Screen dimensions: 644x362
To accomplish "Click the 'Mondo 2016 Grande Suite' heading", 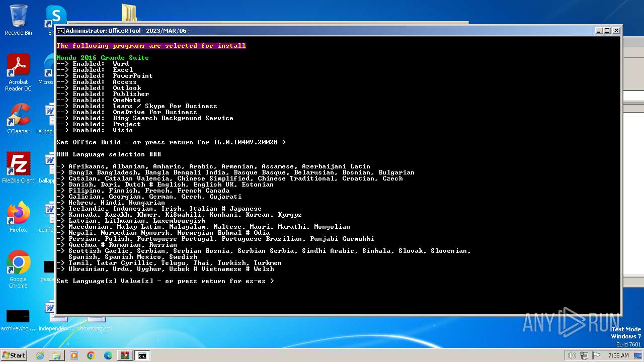I will [103, 58].
